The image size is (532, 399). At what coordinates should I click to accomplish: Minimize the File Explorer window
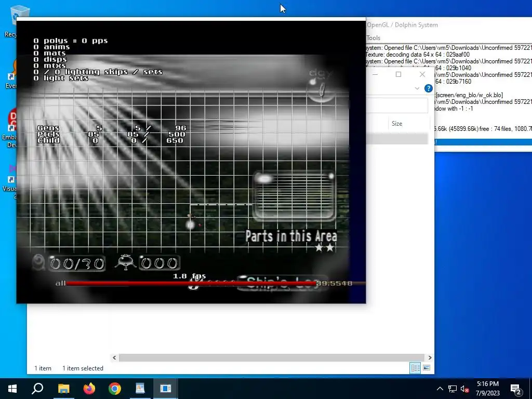tap(375, 74)
